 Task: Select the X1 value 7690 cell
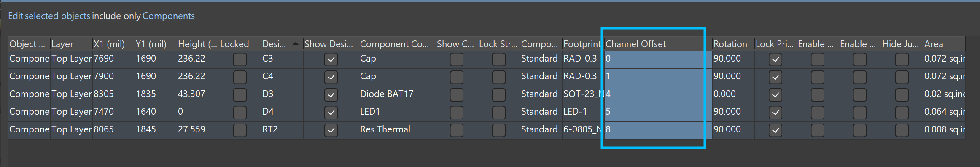coord(113,59)
